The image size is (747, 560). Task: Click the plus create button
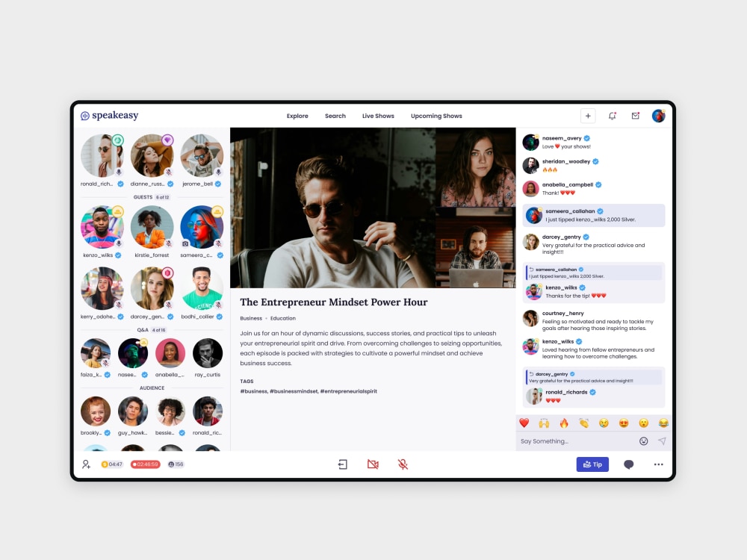tap(588, 116)
